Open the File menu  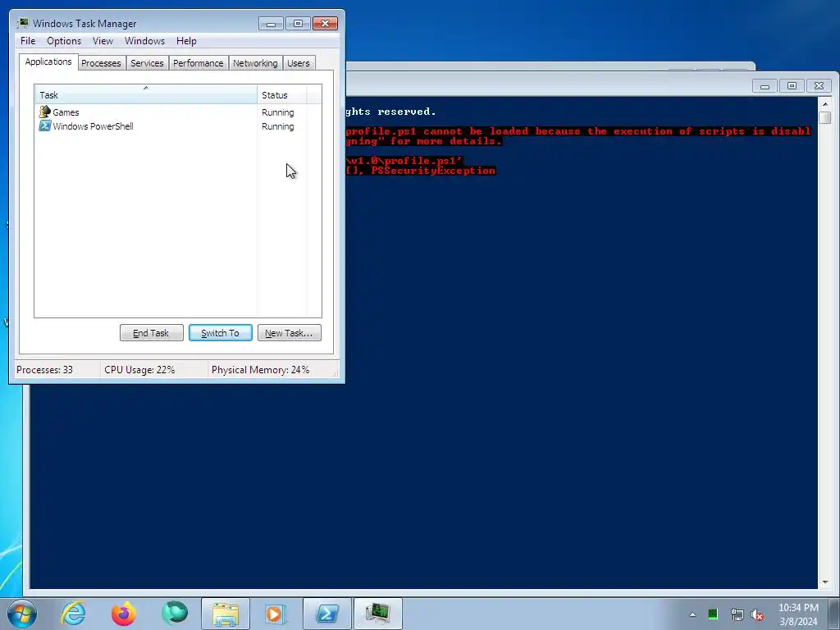point(28,41)
